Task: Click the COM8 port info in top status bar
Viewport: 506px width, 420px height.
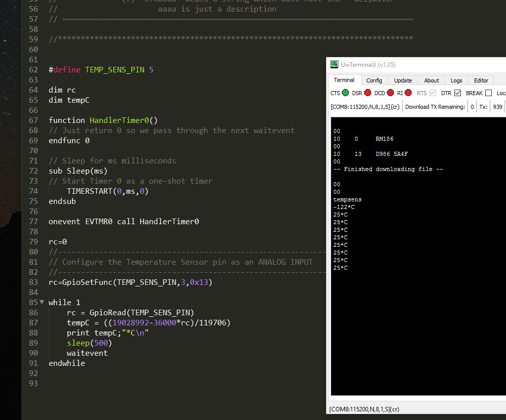Action: (365, 107)
